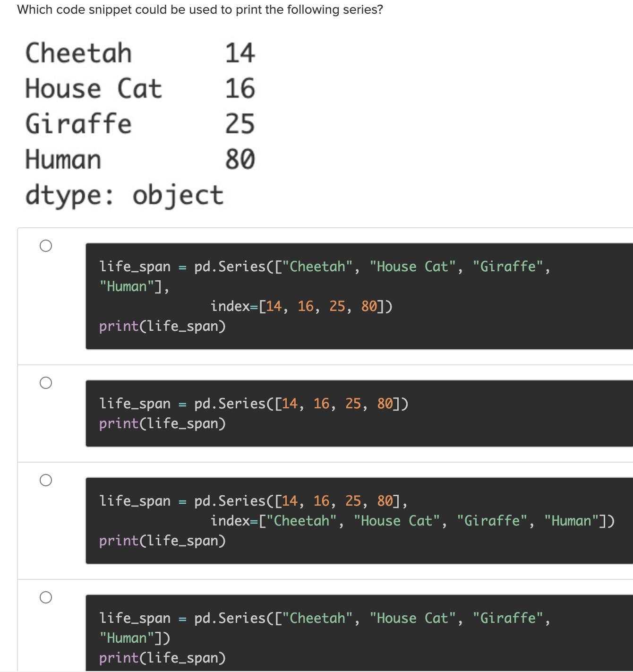Viewport: 633px width, 672px height.
Task: Click the code block with index of animal names
Action: pyautogui.click(x=359, y=520)
